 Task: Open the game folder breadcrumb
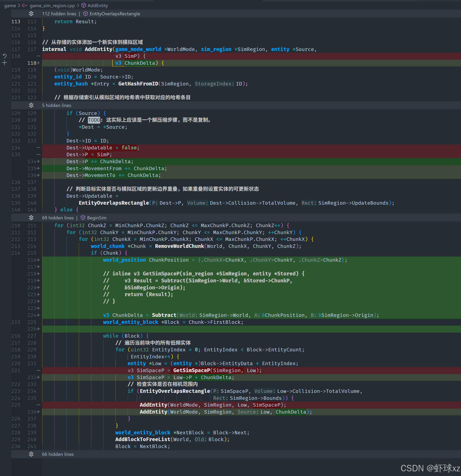(x=10, y=5)
